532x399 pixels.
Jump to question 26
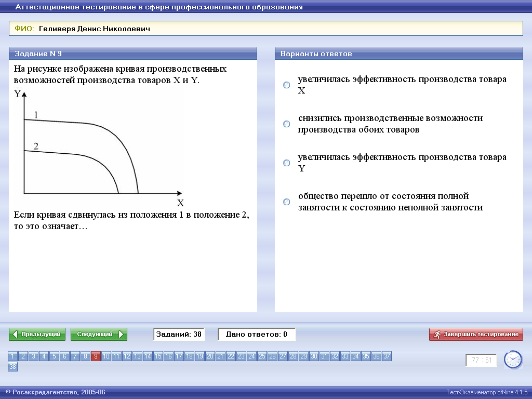272,356
